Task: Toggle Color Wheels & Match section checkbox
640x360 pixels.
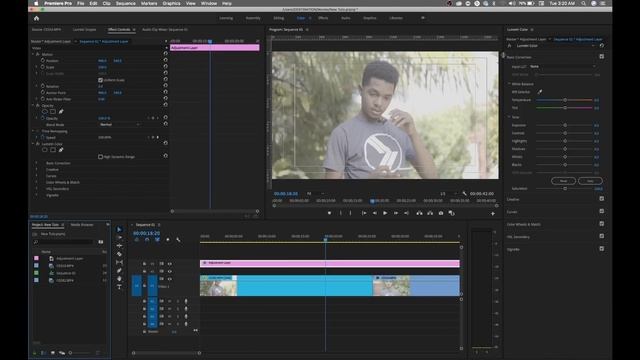Action: [602, 224]
